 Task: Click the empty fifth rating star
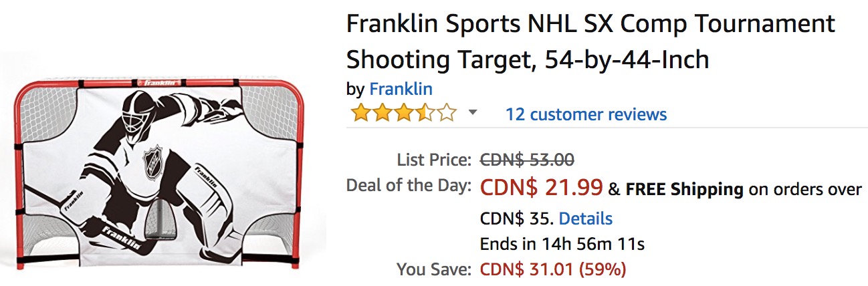point(446,114)
